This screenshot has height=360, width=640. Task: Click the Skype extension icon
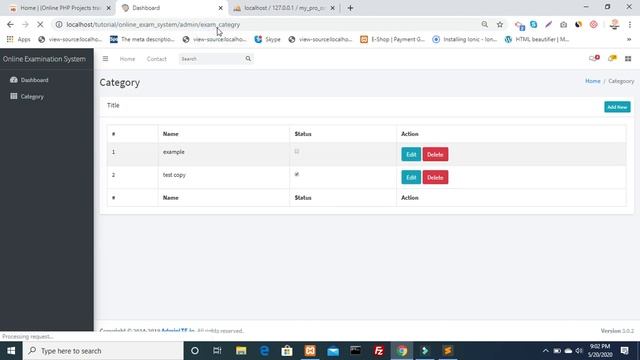(533, 24)
